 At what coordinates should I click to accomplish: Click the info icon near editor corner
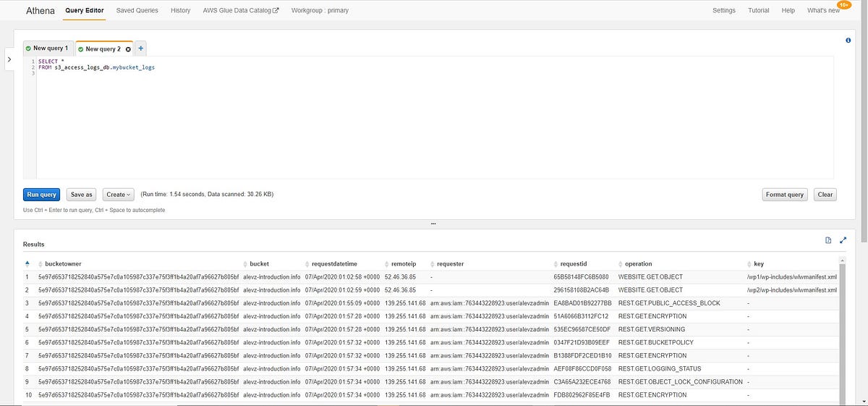coord(848,41)
